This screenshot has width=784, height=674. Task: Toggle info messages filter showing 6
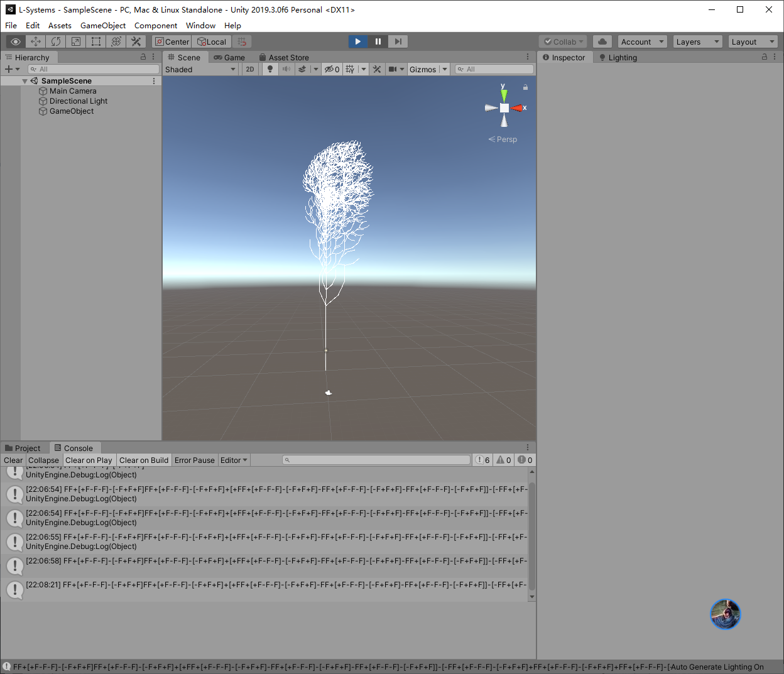coord(482,460)
